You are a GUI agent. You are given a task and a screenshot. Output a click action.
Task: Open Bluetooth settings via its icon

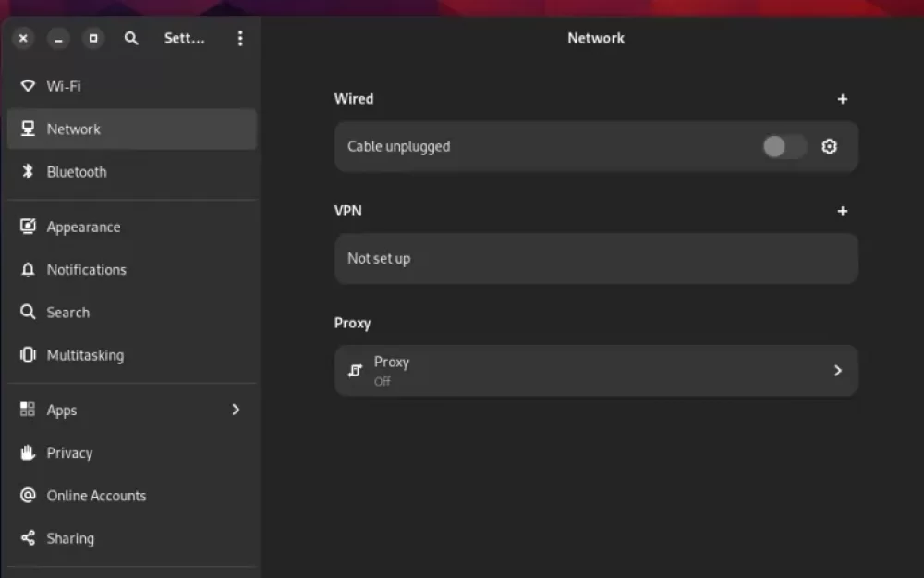click(27, 172)
